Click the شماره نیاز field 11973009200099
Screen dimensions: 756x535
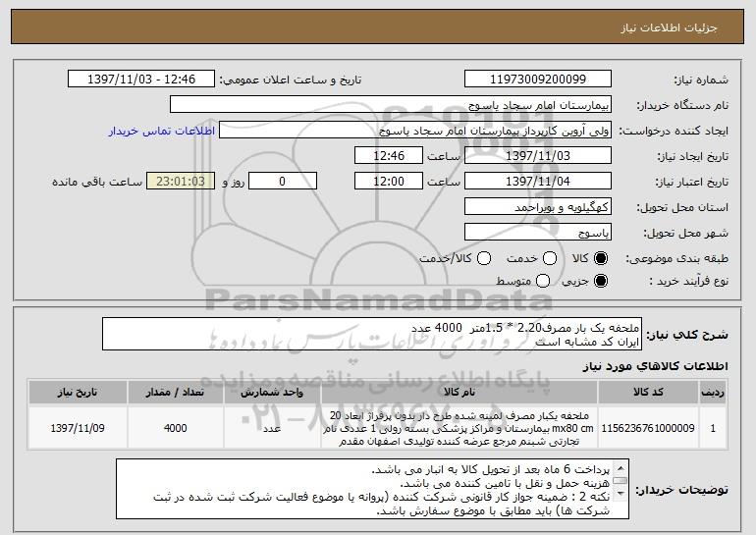(538, 80)
